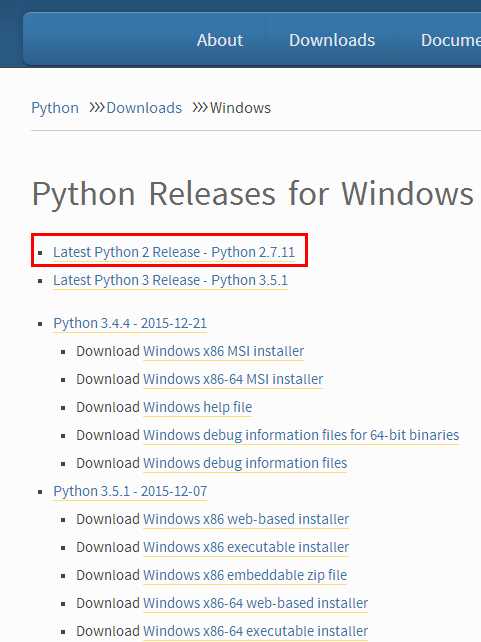Download Windows x86-64 web-based installer

tap(255, 603)
